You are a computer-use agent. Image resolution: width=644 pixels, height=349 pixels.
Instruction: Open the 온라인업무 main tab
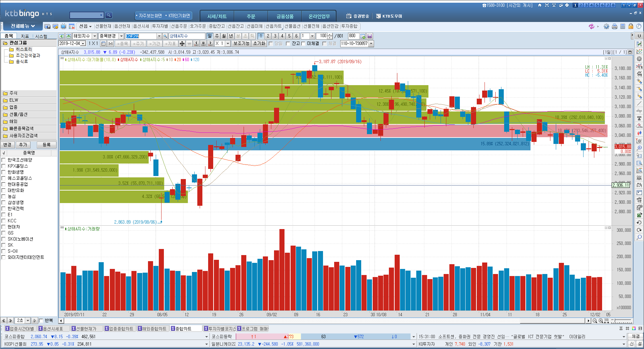(x=319, y=16)
